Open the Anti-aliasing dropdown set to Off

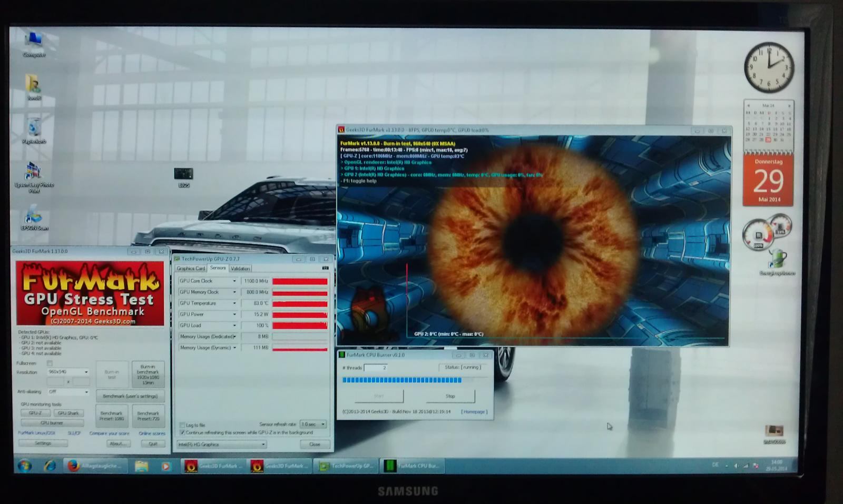click(x=68, y=392)
